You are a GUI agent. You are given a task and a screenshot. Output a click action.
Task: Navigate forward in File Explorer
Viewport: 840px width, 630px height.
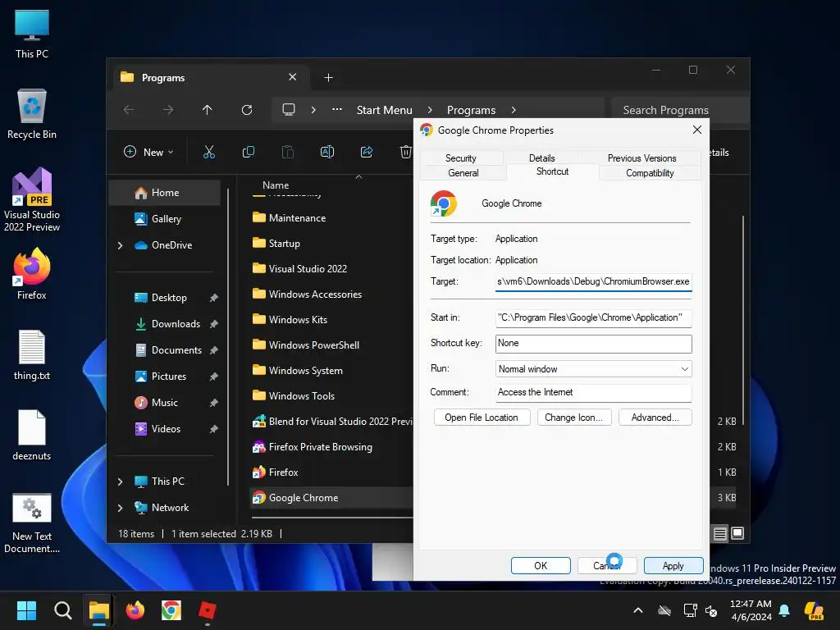pos(168,110)
